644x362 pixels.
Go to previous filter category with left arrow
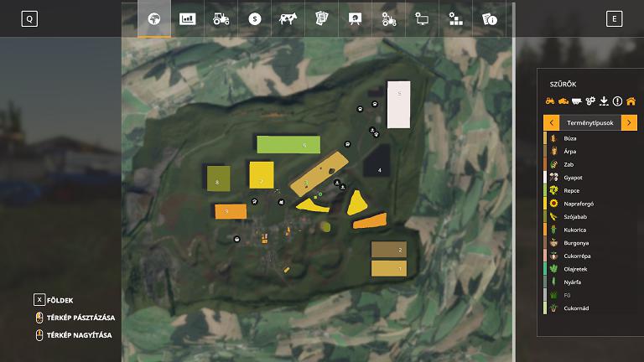click(x=551, y=123)
